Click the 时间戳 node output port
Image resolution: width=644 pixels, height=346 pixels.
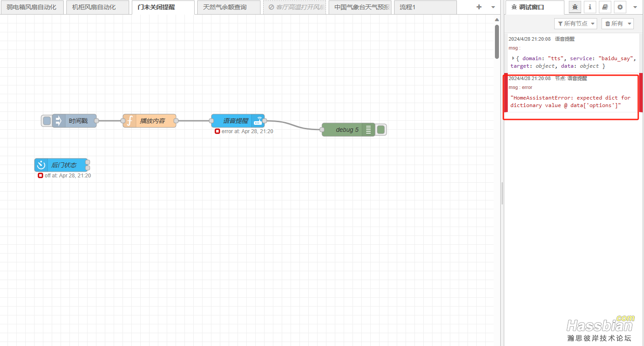pyautogui.click(x=96, y=121)
